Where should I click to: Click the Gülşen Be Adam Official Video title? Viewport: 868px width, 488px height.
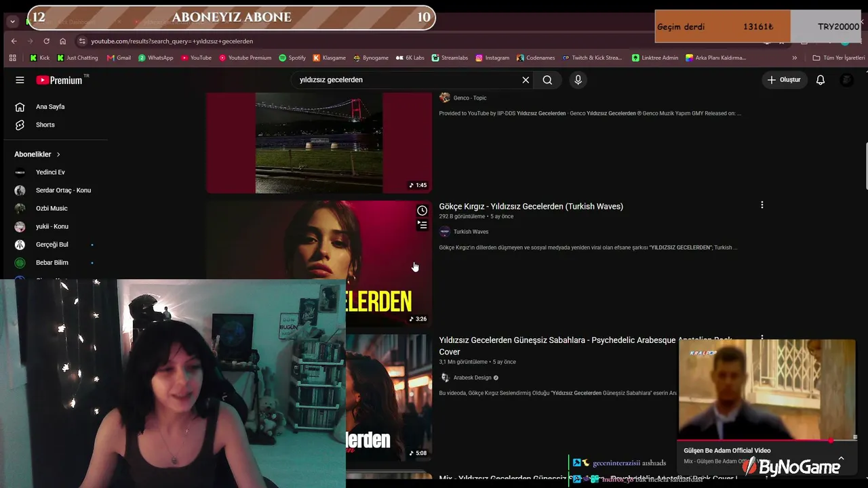point(727,451)
